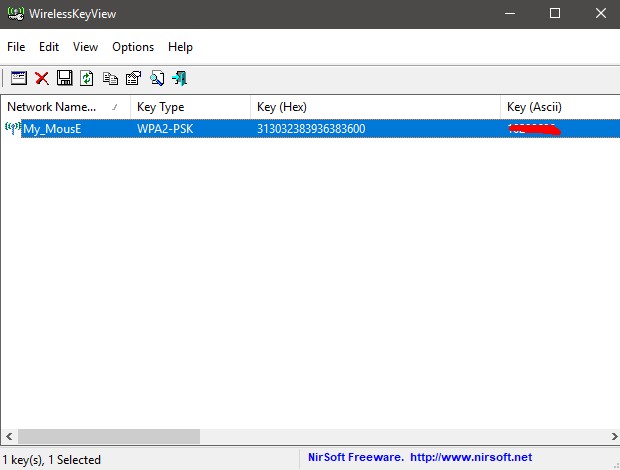Sort by Key Type column header
Screen dimensions: 620x470
(190, 107)
